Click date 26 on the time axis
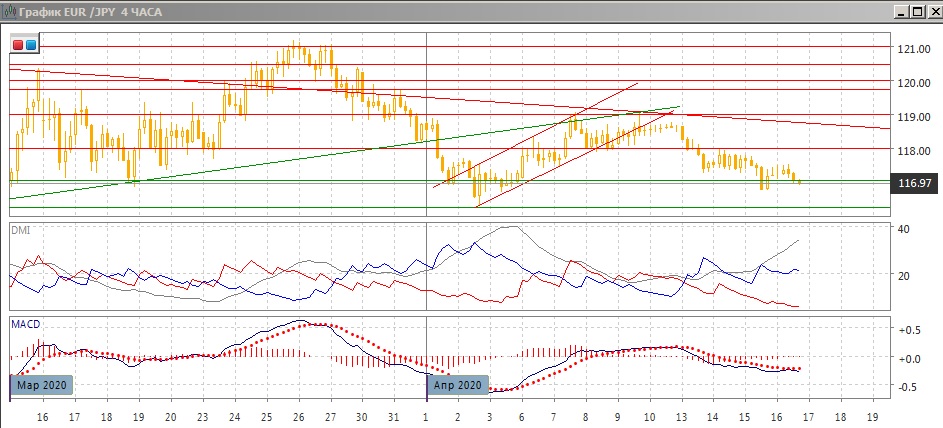This screenshot has width=943, height=428. tap(296, 415)
